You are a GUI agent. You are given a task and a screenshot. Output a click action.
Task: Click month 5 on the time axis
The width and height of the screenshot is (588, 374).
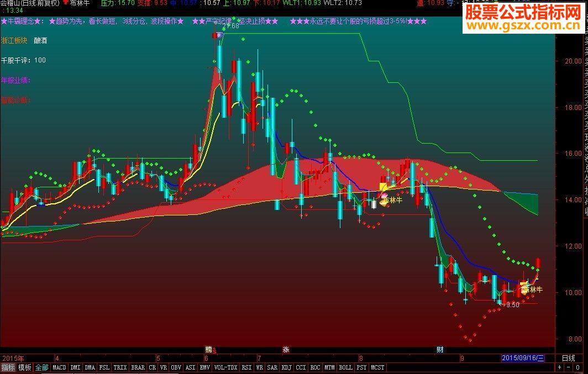[x=159, y=358]
